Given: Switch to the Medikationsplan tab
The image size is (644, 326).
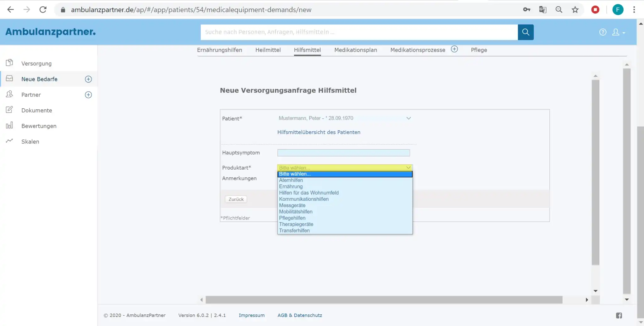Looking at the screenshot, I should coord(356,50).
